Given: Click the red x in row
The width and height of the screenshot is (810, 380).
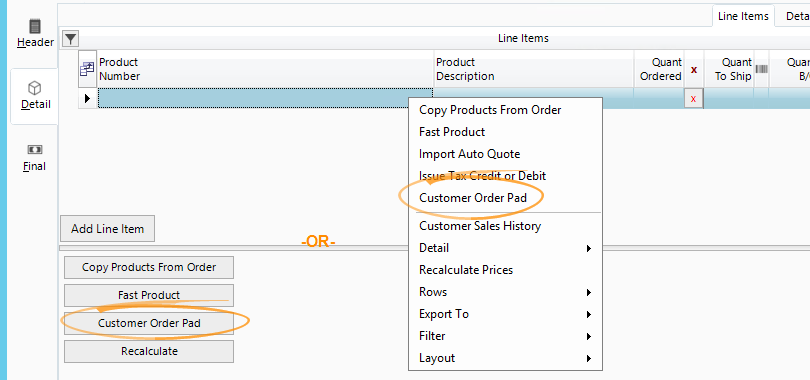Looking at the screenshot, I should pyautogui.click(x=693, y=98).
